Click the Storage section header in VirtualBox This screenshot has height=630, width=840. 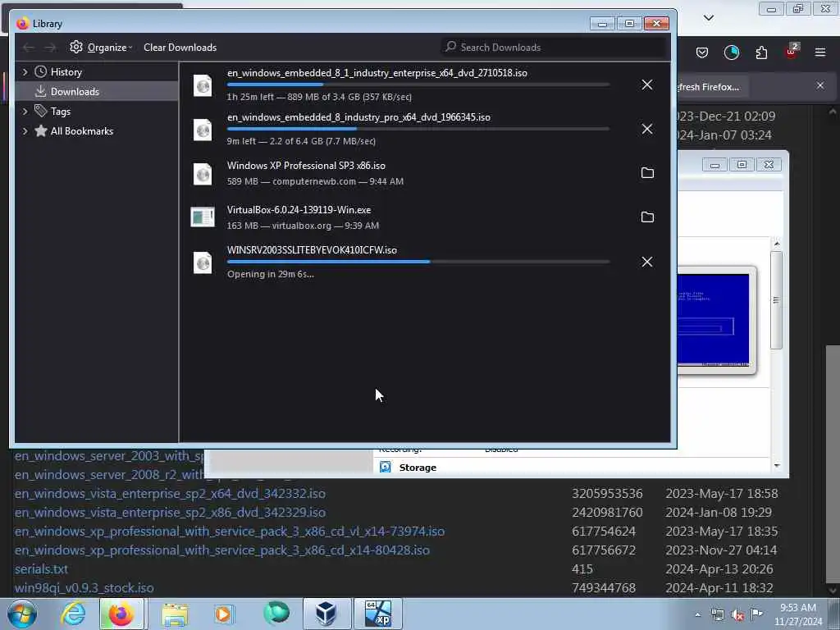pyautogui.click(x=418, y=468)
